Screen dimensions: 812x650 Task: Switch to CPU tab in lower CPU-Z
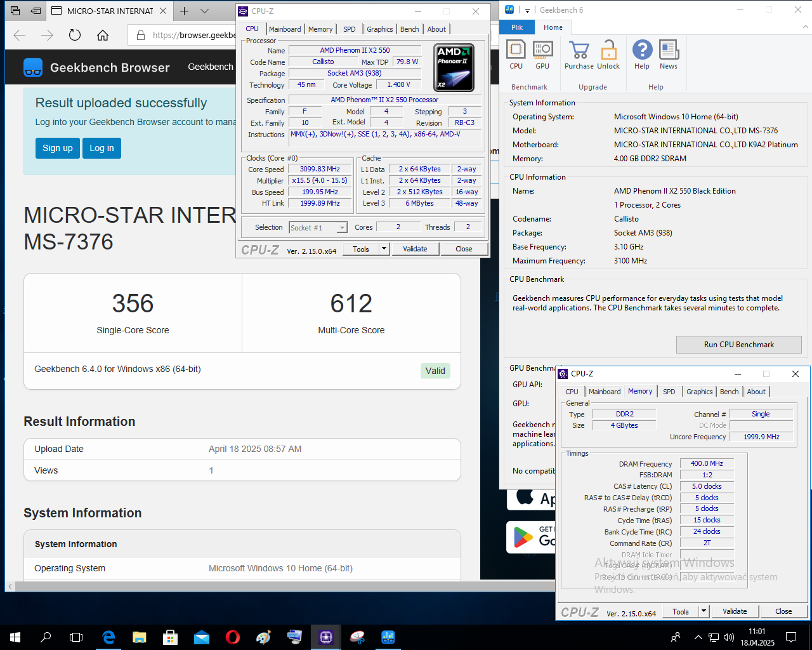572,392
